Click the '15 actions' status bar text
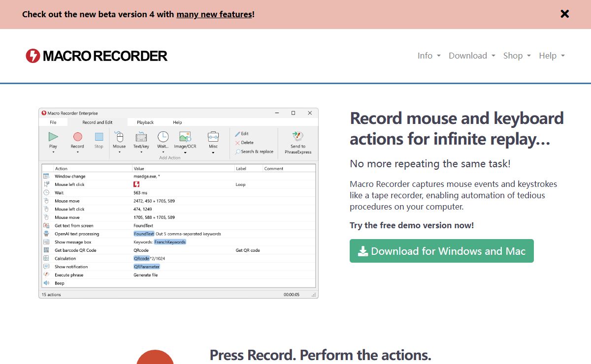This screenshot has height=364, width=591. coord(51,295)
